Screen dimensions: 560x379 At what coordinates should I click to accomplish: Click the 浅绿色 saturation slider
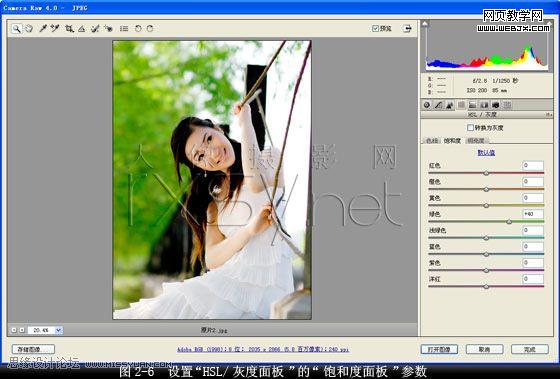coord(486,238)
